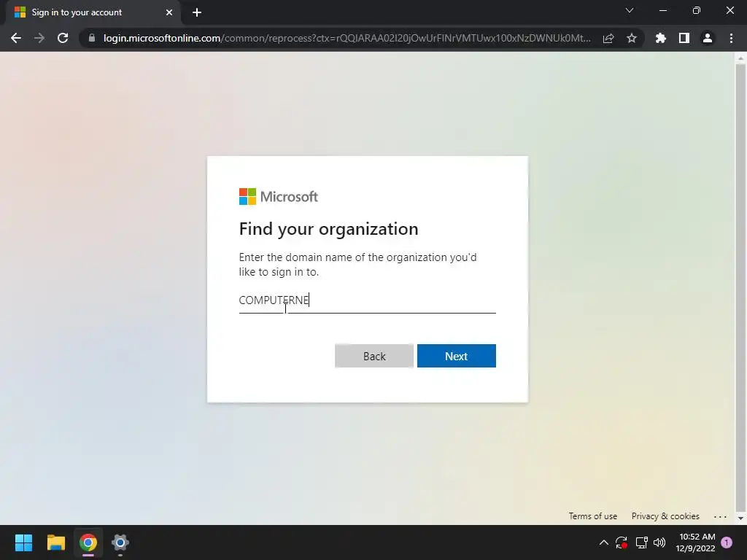The height and width of the screenshot is (560, 747).
Task: Toggle the Chrome side panel
Action: (684, 38)
